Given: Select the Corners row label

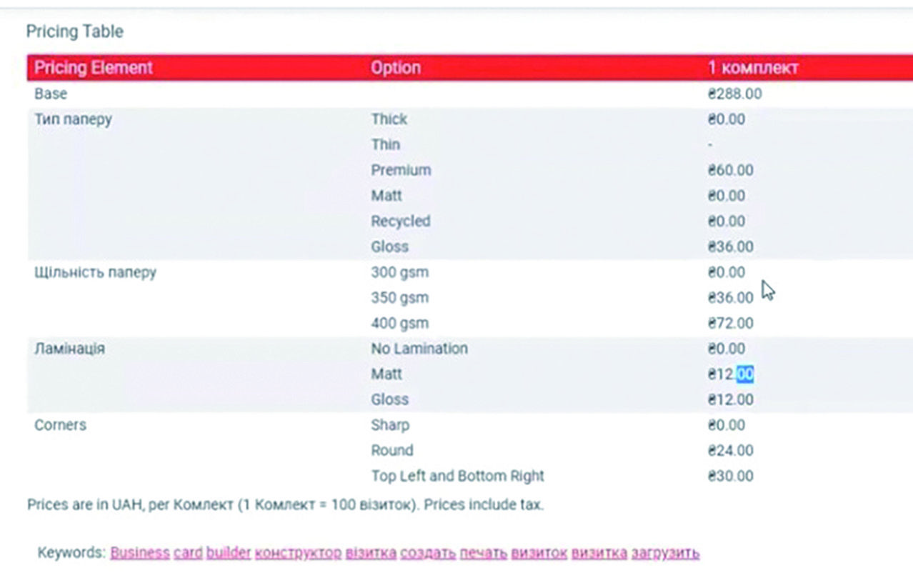Looking at the screenshot, I should click(60, 425).
